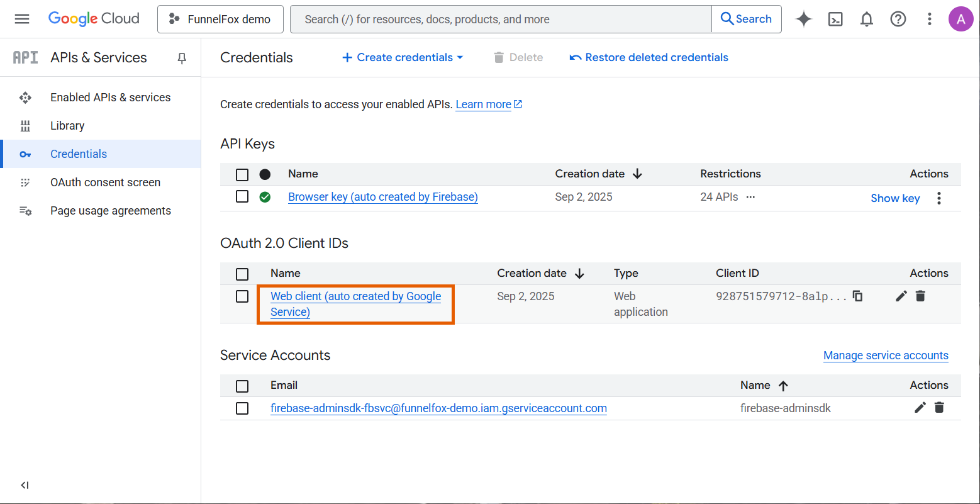Select all API Keys header checkbox
Image resolution: width=980 pixels, height=504 pixels.
tap(242, 174)
